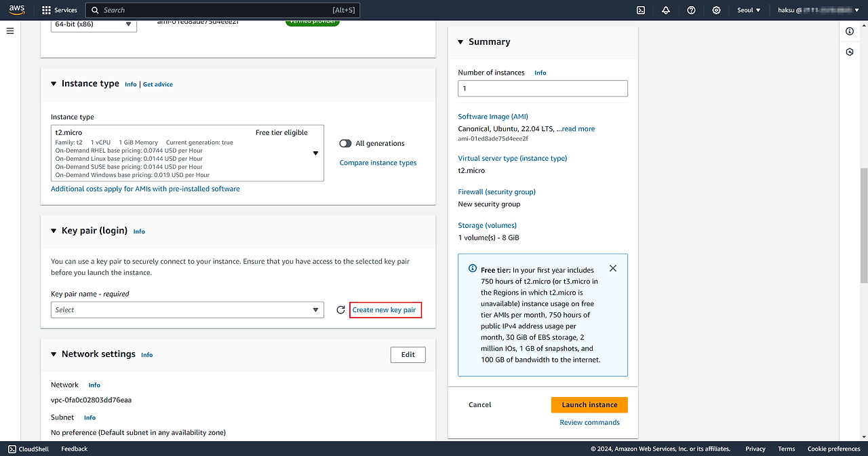Open the hamburger side navigation menu
This screenshot has height=456, width=868.
coord(9,31)
